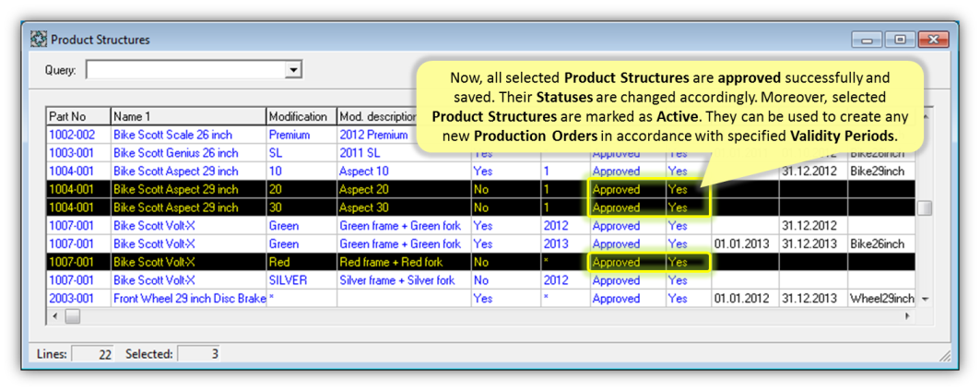980x391 pixels.
Task: Click the 2012 cell in the SILVER row
Action: (565, 280)
